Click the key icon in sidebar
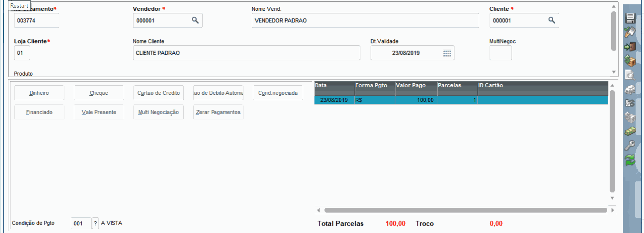 click(630, 146)
